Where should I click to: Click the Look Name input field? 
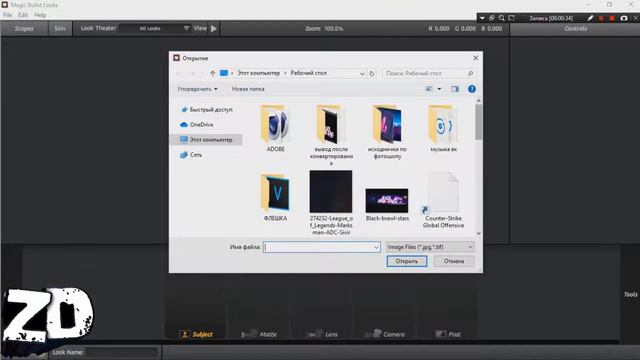click(122, 352)
